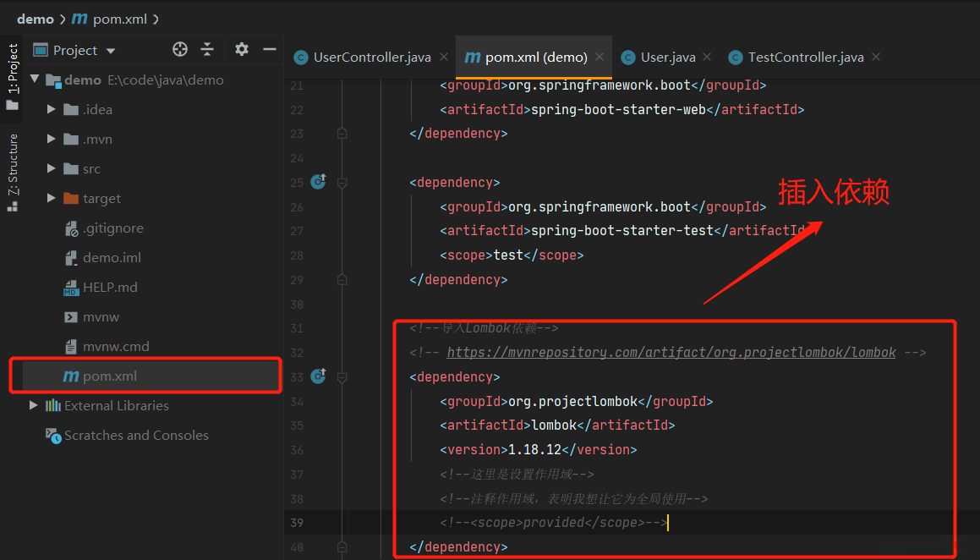This screenshot has height=560, width=980.
Task: Open the Structure tool window sidebar button
Action: (x=13, y=172)
